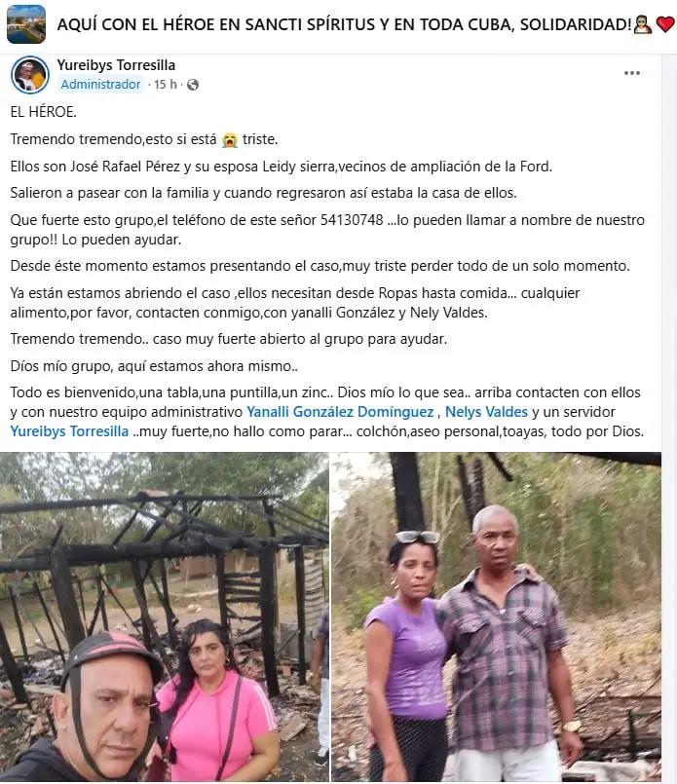Open the group cover thumbnail icon

click(26, 24)
